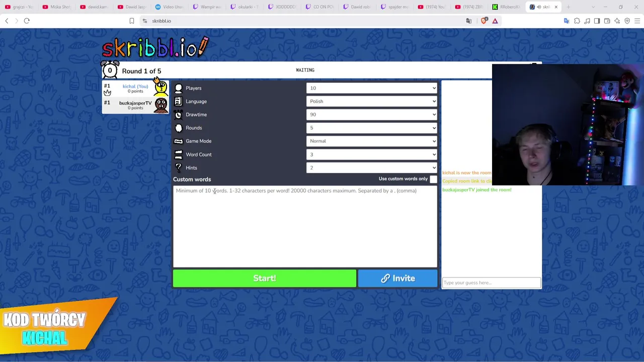Switch to the grajczi YouTube tab
This screenshot has width=644, height=362.
point(19,7)
